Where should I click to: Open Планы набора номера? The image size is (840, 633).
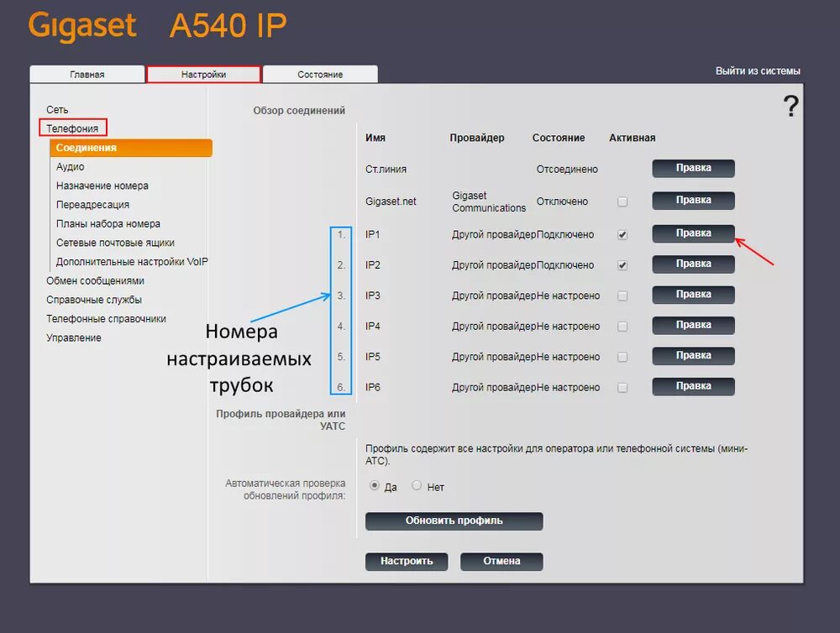(108, 224)
